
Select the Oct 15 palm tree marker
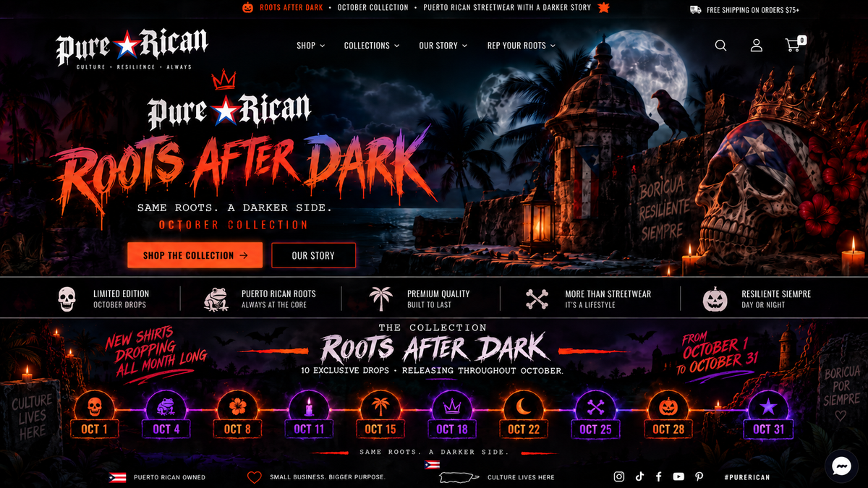(x=380, y=416)
